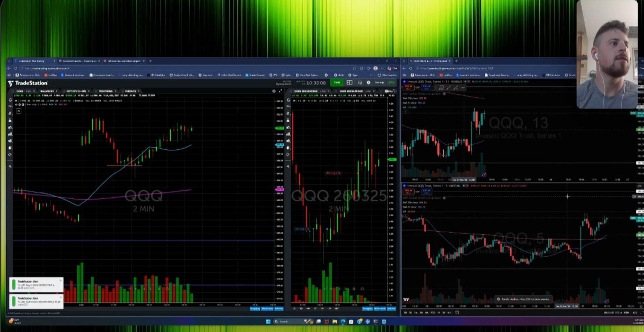
Task: Open TradeStation Settings
Action: tap(379, 83)
